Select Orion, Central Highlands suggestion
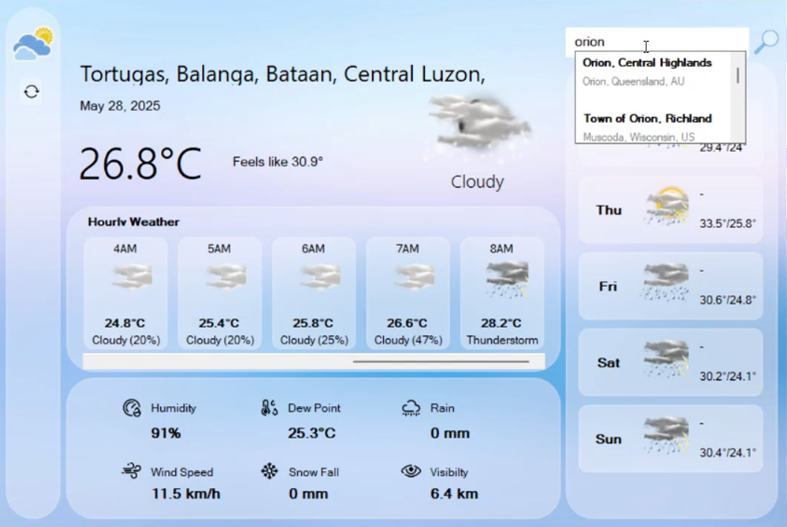 point(653,71)
